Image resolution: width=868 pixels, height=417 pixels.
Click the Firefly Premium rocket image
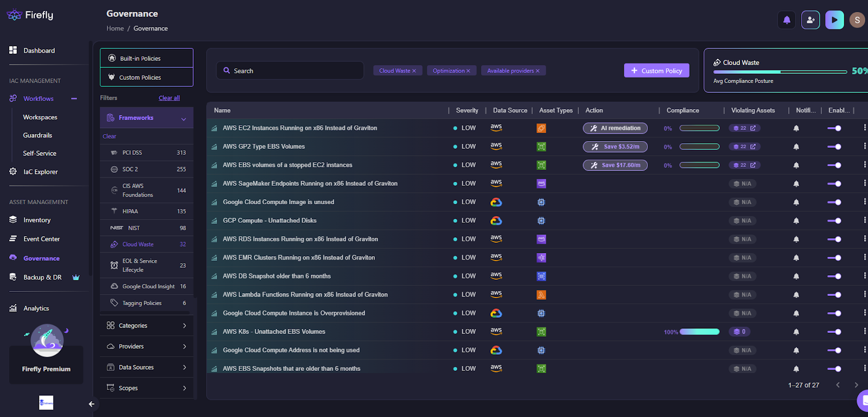tap(47, 340)
